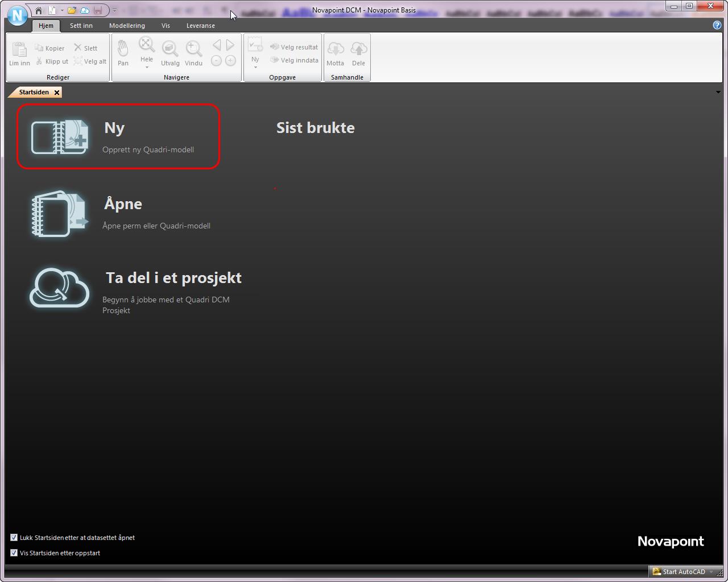The image size is (728, 582).
Task: Click the cloud sync icon for joining project
Action: click(60, 288)
